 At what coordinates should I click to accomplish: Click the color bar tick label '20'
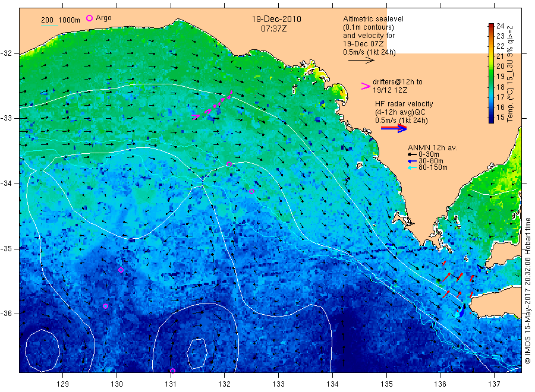point(500,66)
